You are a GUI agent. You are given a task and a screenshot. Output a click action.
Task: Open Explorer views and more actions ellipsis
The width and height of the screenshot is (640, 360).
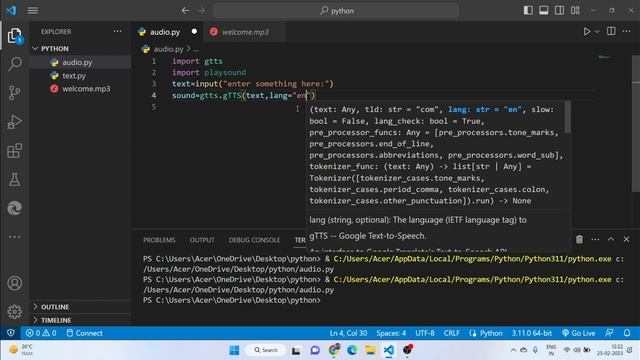[118, 31]
